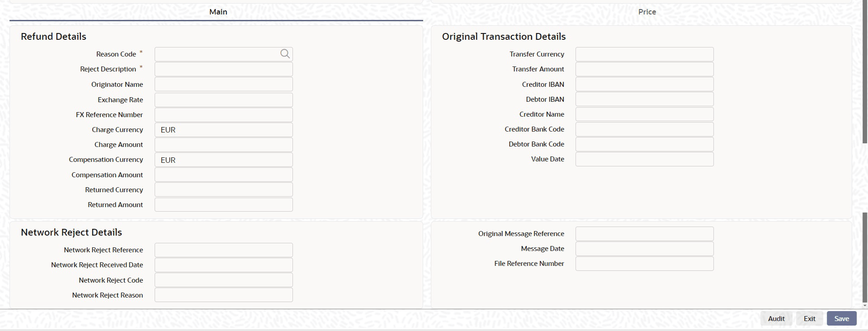Click the Reason Code label
This screenshot has width=868, height=331.
(116, 54)
